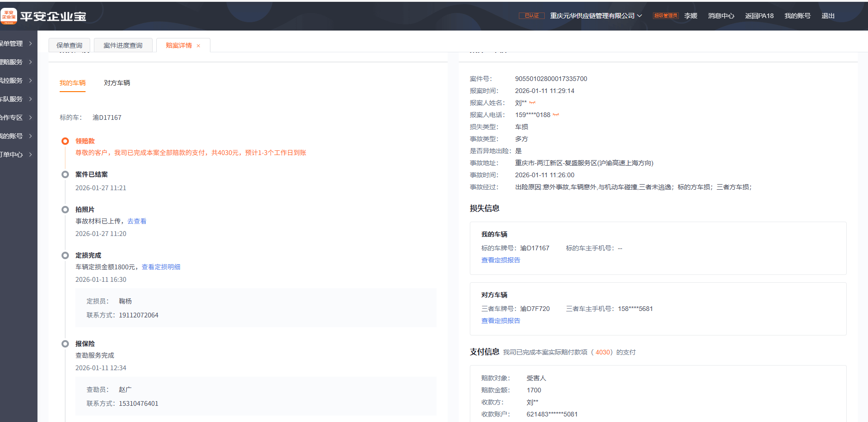Select the 对方车辆 sub-tab
Viewport: 868px width, 422px height.
tap(117, 83)
